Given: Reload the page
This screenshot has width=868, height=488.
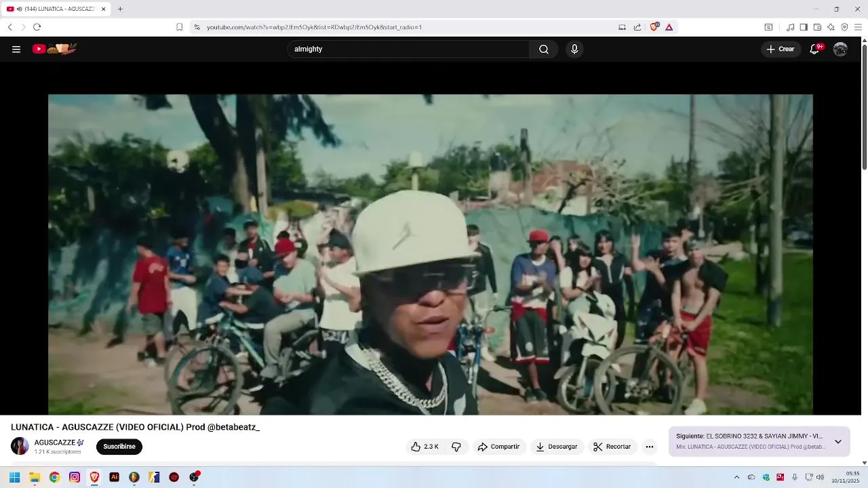Looking at the screenshot, I should (x=37, y=27).
